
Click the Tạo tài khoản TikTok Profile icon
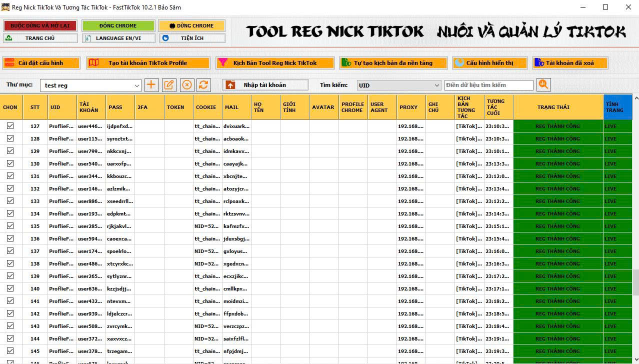point(93,63)
